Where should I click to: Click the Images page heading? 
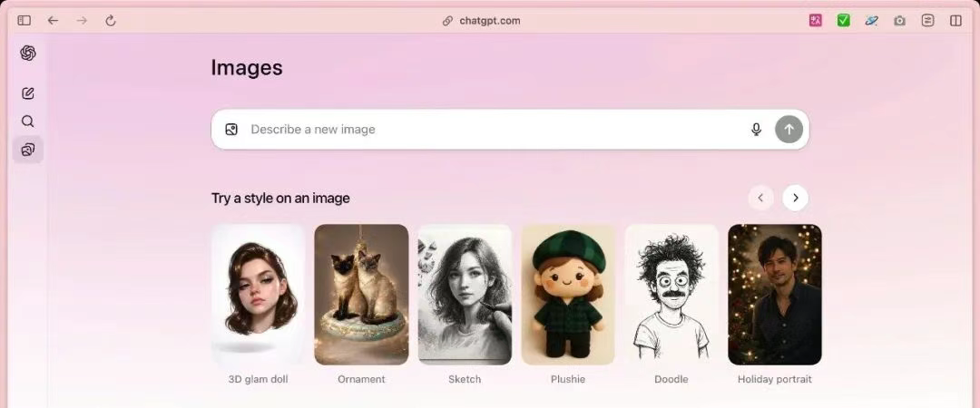pos(247,67)
